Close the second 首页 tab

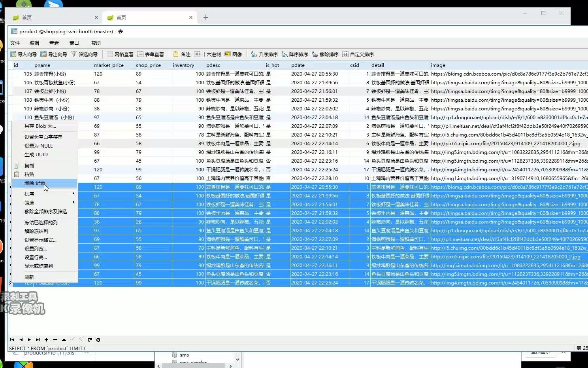[191, 17]
